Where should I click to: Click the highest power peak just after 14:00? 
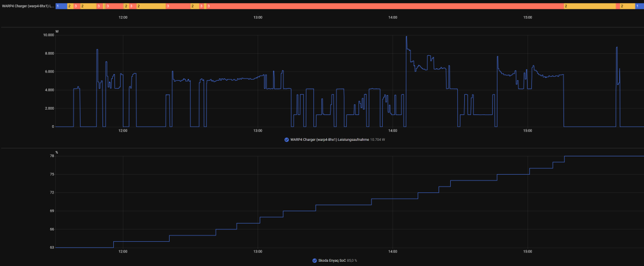[406, 37]
